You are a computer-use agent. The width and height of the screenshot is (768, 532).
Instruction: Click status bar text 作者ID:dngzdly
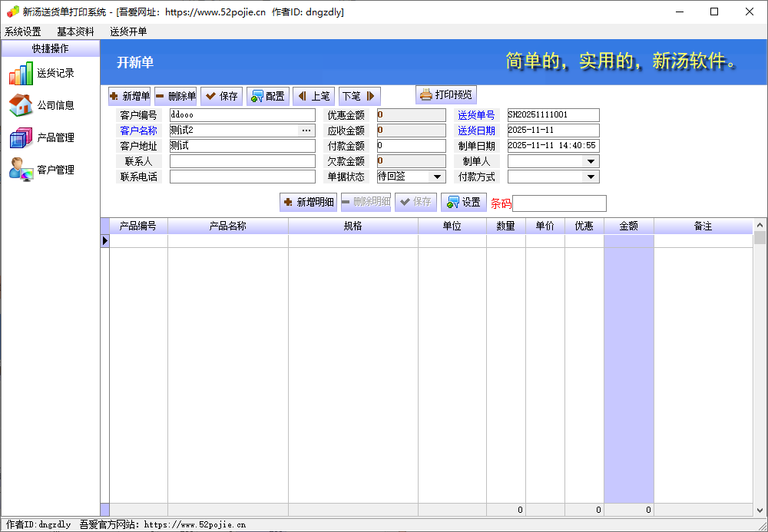[38, 524]
